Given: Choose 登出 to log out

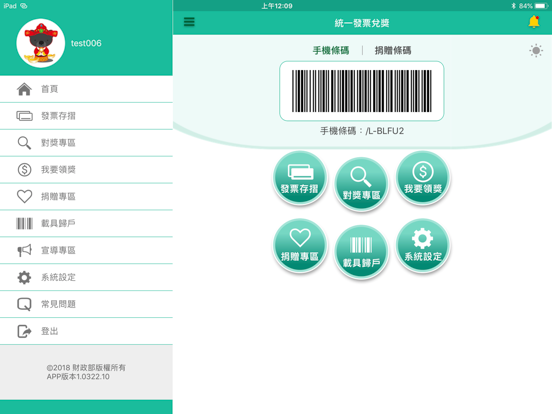Looking at the screenshot, I should click(x=86, y=331).
